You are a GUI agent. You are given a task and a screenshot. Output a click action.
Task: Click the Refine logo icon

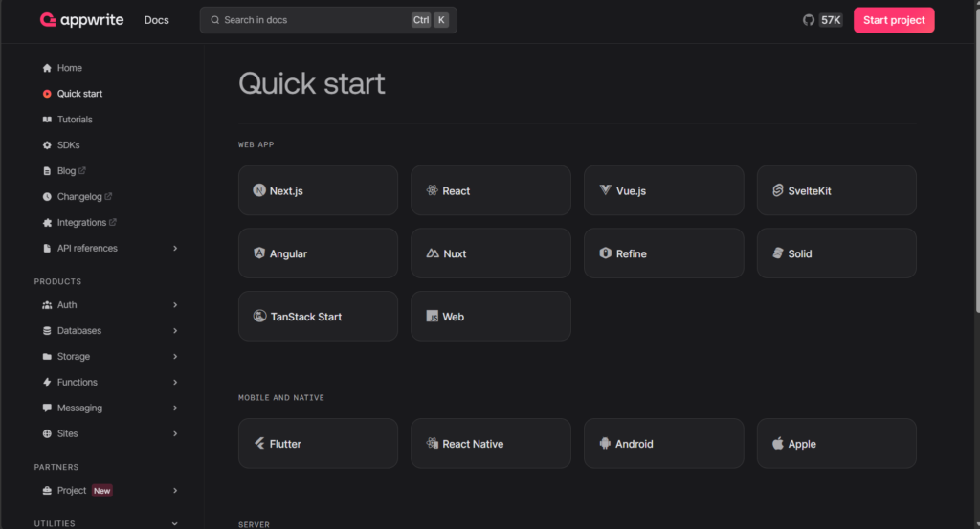[605, 253]
